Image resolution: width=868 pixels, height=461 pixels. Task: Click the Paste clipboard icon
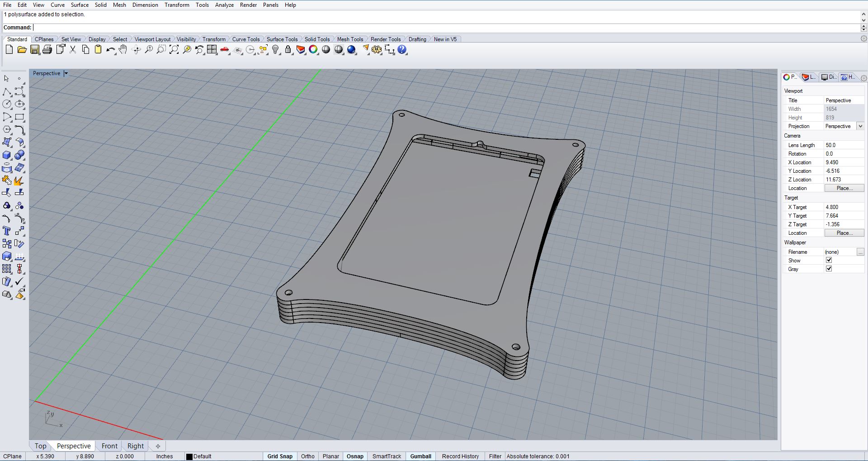(x=98, y=50)
